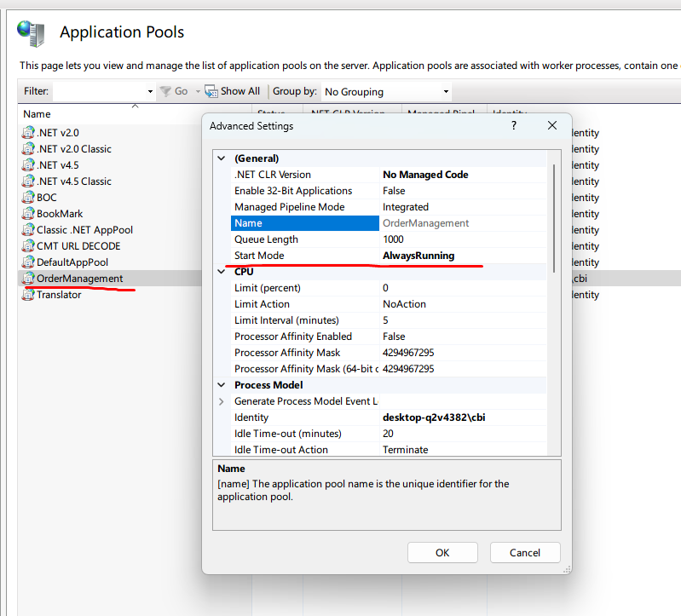Click the Filter text input field

click(x=100, y=92)
